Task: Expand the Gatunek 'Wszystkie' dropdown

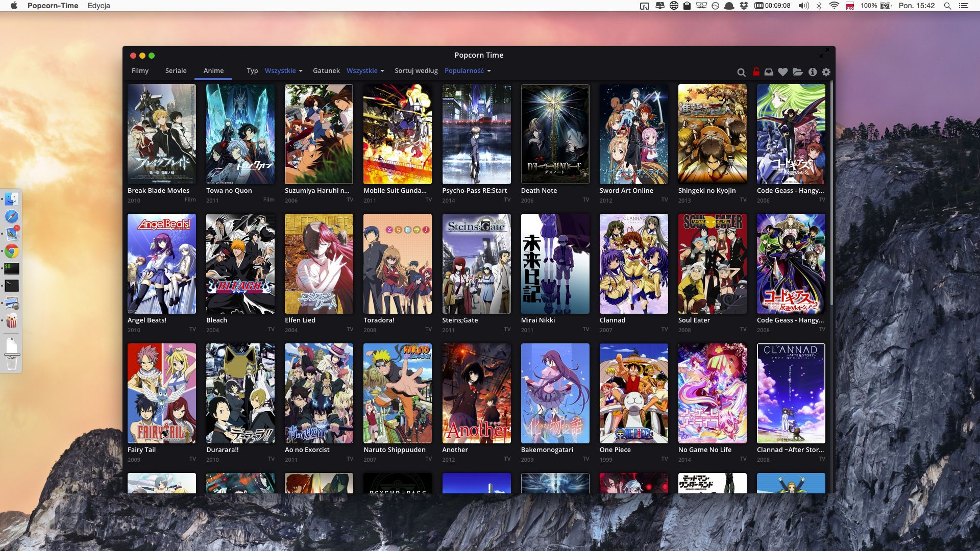Action: (364, 71)
